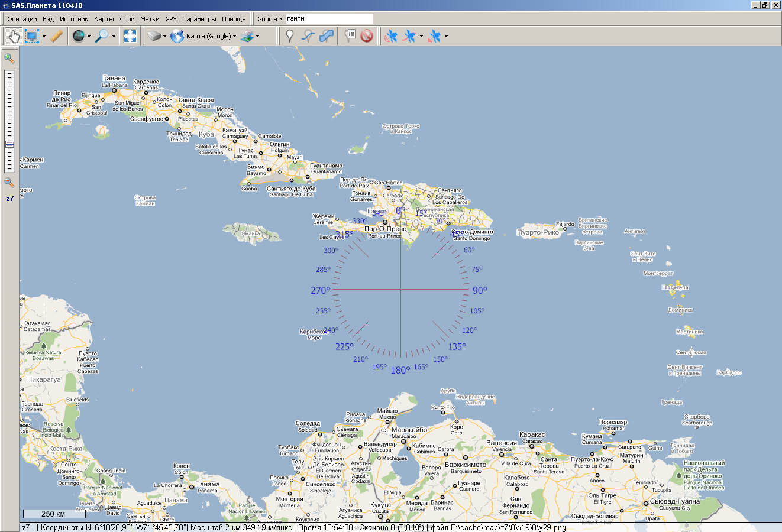Activate the ruler distance measurement tool
The image size is (782, 532).
pos(56,36)
